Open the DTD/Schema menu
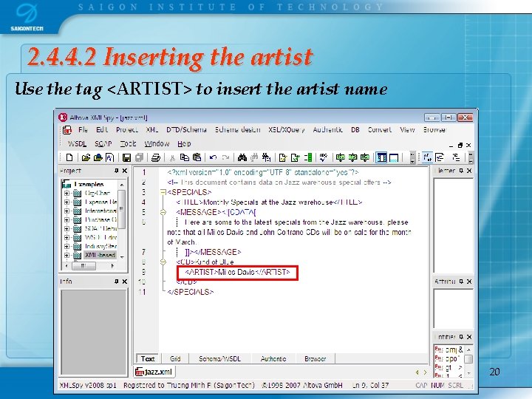Viewport: 532px width, 399px height. pos(186,129)
